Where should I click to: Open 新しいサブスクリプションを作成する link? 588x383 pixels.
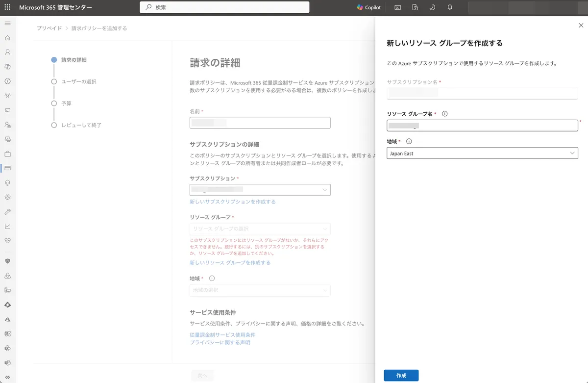(233, 202)
